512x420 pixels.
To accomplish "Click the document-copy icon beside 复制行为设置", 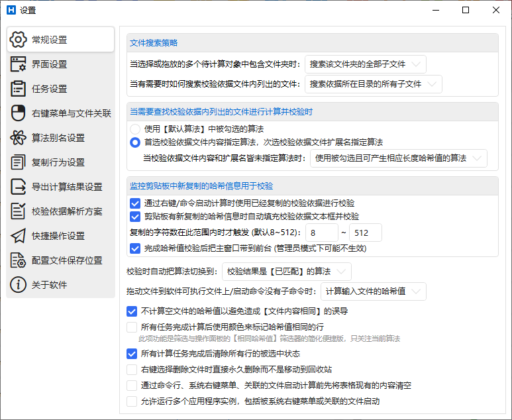I will pyautogui.click(x=18, y=162).
